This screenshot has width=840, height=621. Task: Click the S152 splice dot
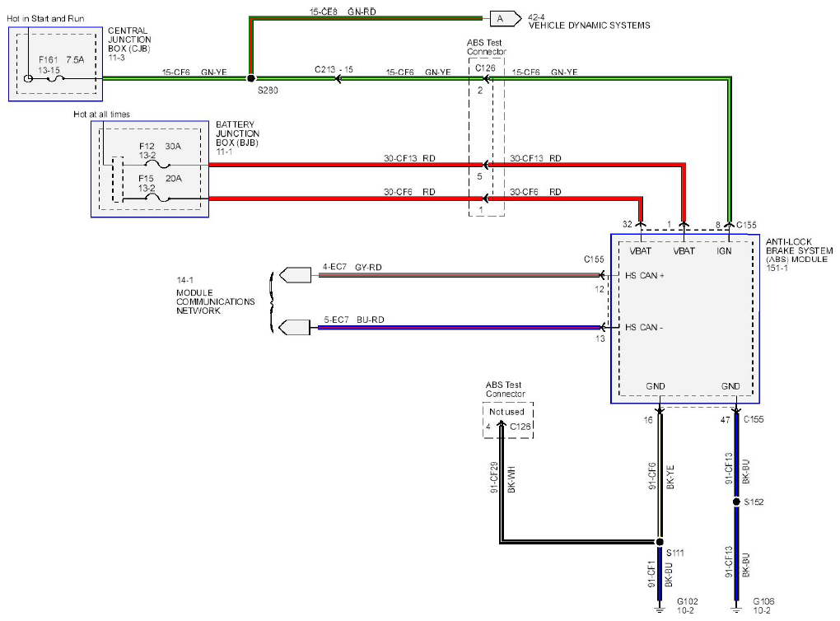pyautogui.click(x=736, y=502)
